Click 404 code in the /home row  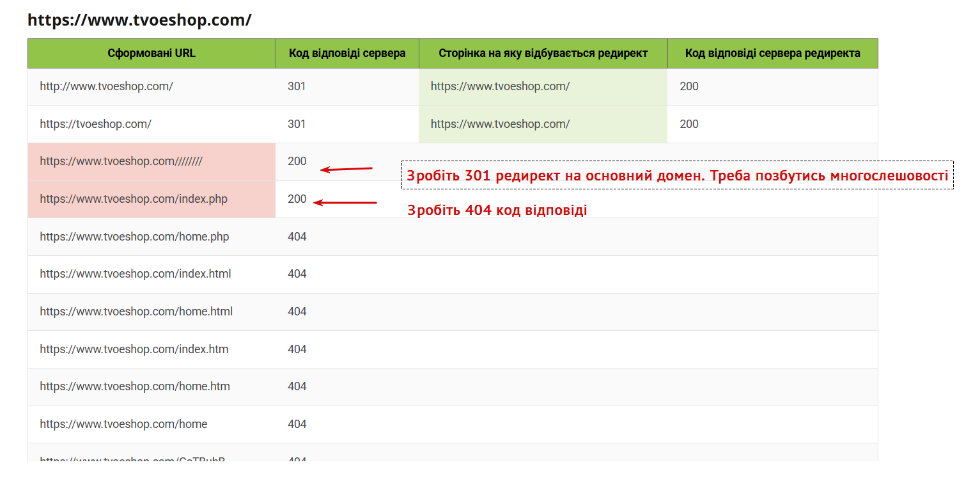coord(297,424)
